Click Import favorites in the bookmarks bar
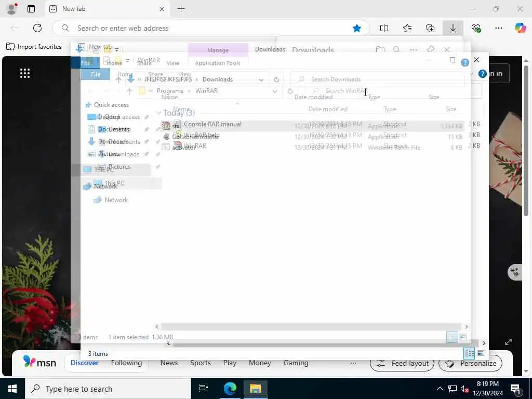The height and width of the screenshot is (399, 532). (x=34, y=46)
